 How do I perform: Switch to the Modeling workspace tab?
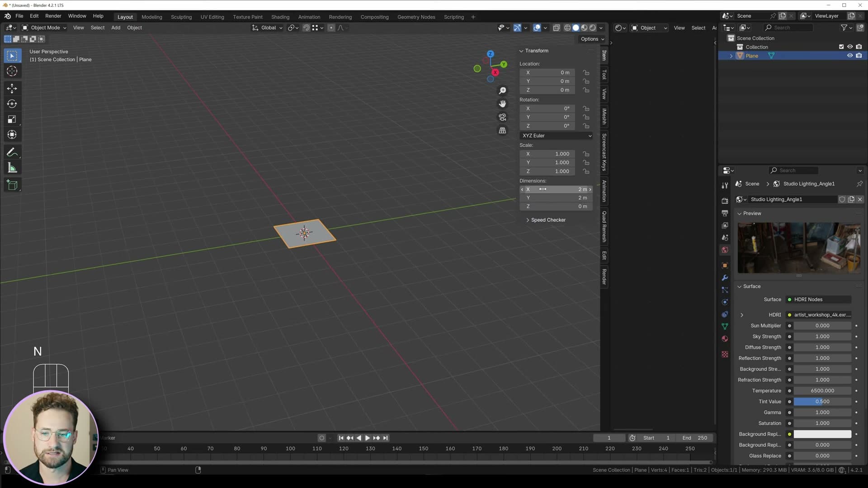pyautogui.click(x=152, y=17)
